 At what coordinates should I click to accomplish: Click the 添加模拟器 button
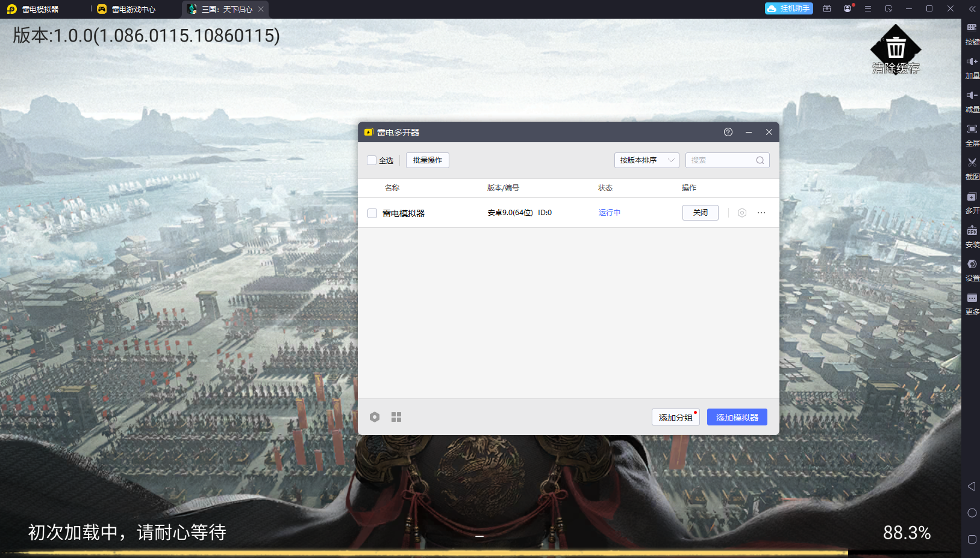coord(737,418)
